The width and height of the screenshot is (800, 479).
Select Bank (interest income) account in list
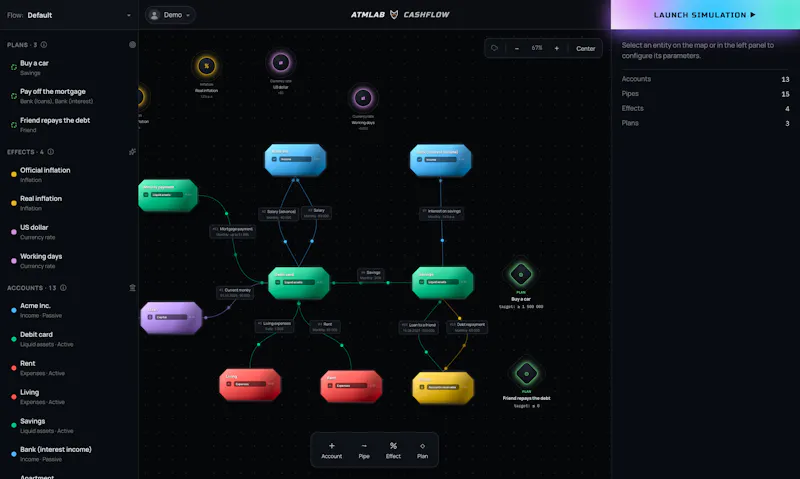point(69,454)
